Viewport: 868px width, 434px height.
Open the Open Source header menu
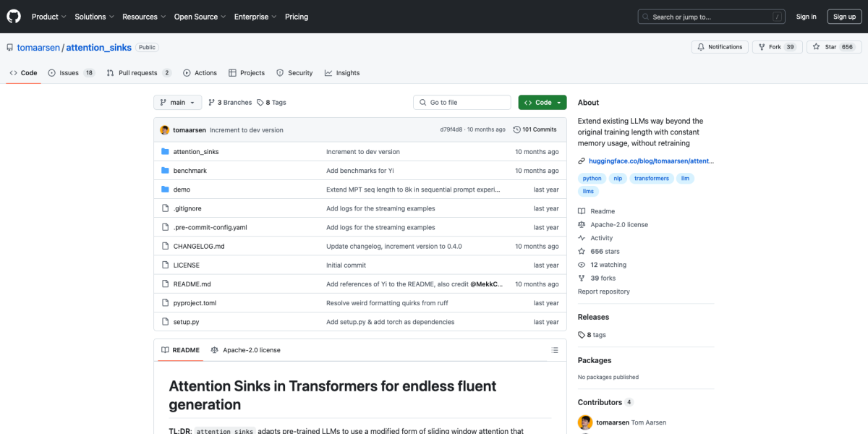coord(199,17)
